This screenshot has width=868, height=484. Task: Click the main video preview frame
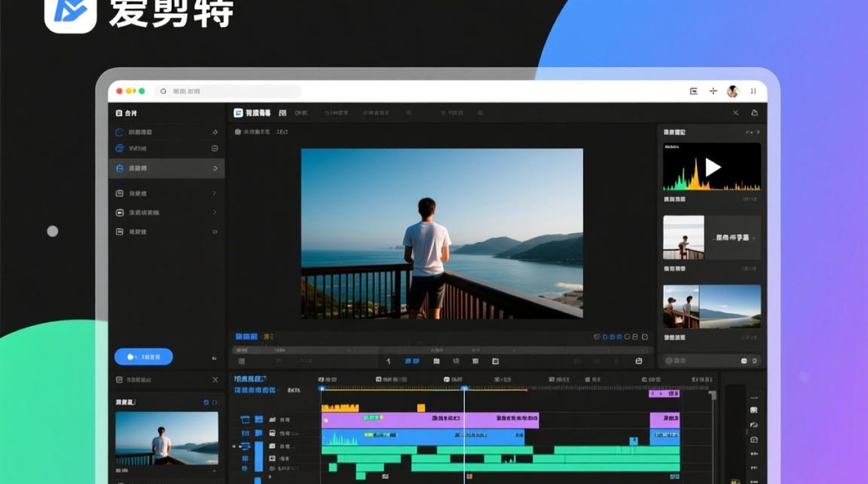(x=442, y=234)
